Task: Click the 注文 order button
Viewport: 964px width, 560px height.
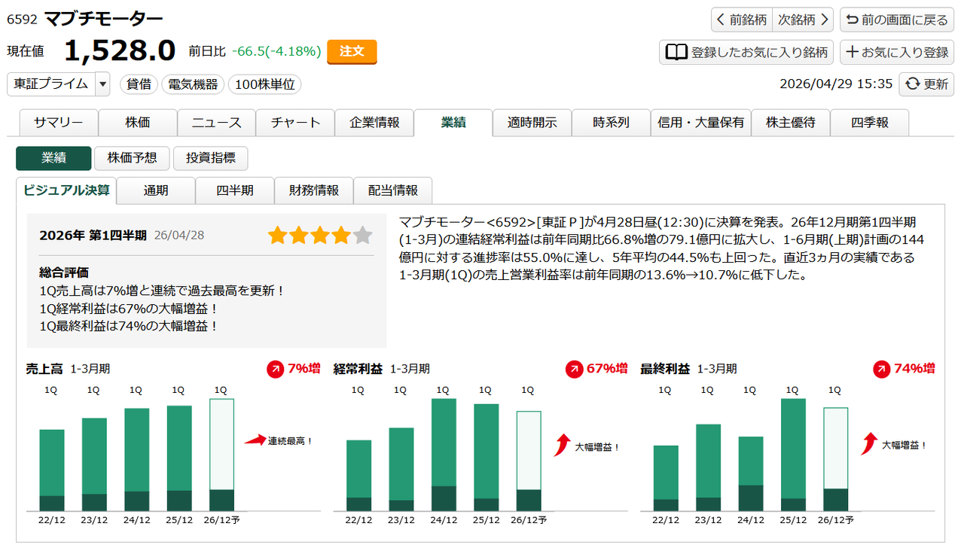Action: coord(352,51)
